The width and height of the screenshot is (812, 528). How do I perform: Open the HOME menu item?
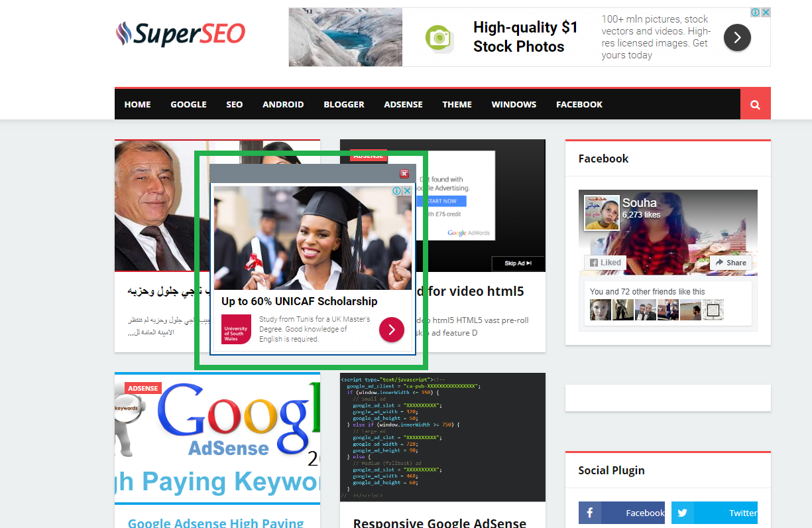point(138,105)
